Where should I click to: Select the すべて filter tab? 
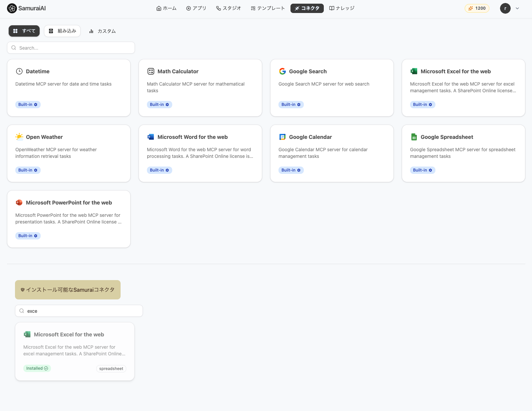tap(24, 31)
